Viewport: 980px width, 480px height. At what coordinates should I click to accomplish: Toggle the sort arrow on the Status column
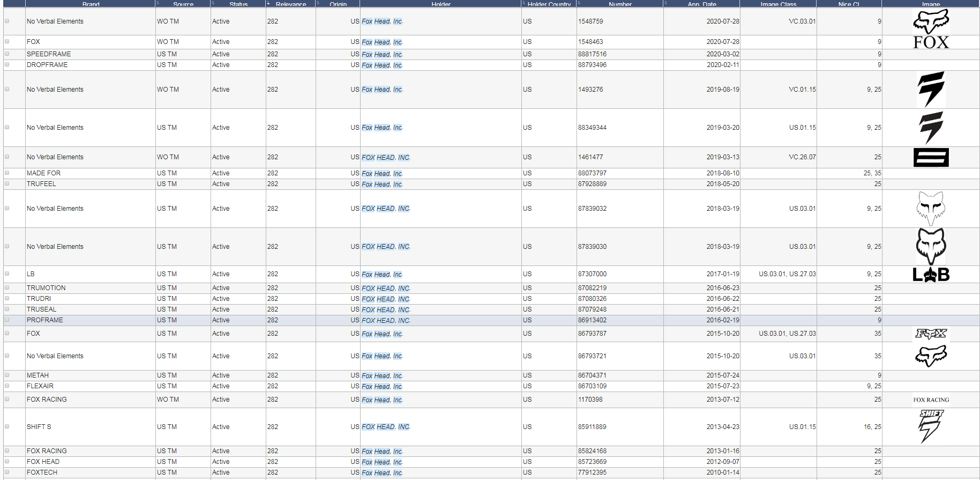tap(213, 3)
